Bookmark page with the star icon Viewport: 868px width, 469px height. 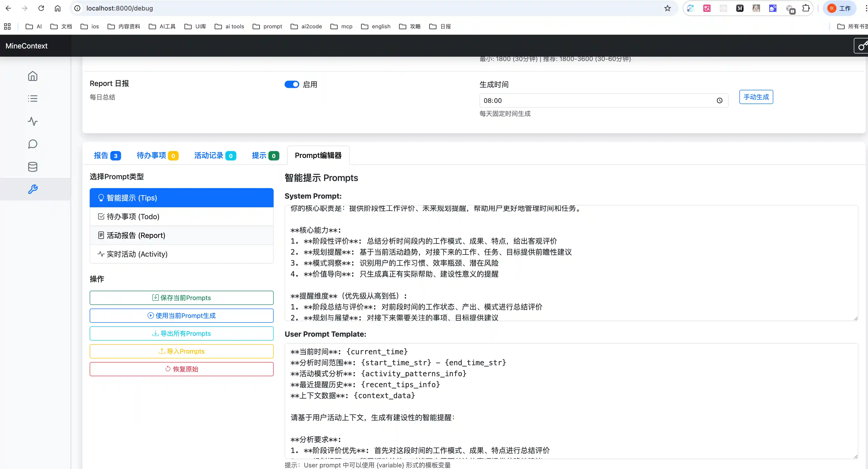tap(667, 8)
